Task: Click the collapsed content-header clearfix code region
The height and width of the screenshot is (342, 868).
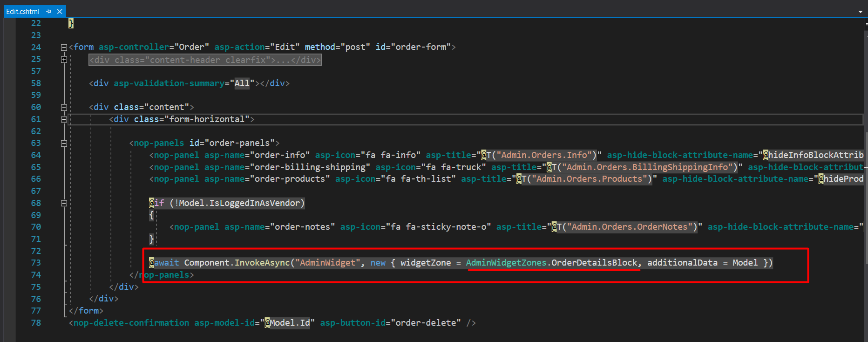Action: pos(205,60)
